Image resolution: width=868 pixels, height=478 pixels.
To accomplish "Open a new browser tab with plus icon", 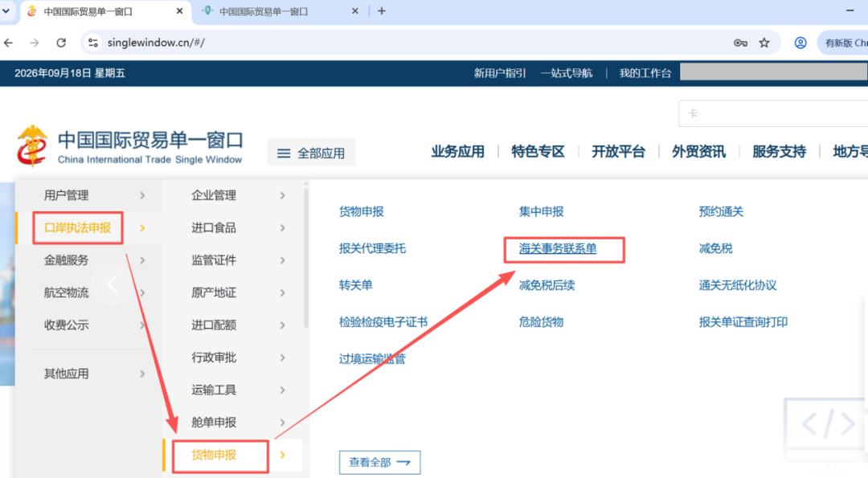I will pyautogui.click(x=382, y=11).
